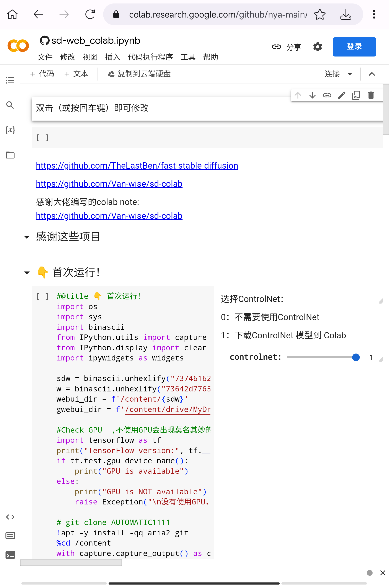Open the files folder icon in sidebar

(x=10, y=155)
